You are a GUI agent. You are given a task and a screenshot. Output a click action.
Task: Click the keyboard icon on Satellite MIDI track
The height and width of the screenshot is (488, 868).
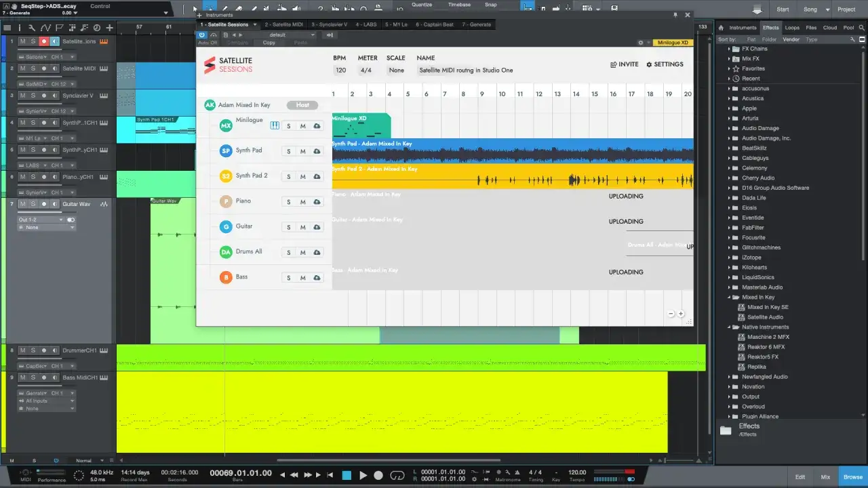pyautogui.click(x=103, y=68)
